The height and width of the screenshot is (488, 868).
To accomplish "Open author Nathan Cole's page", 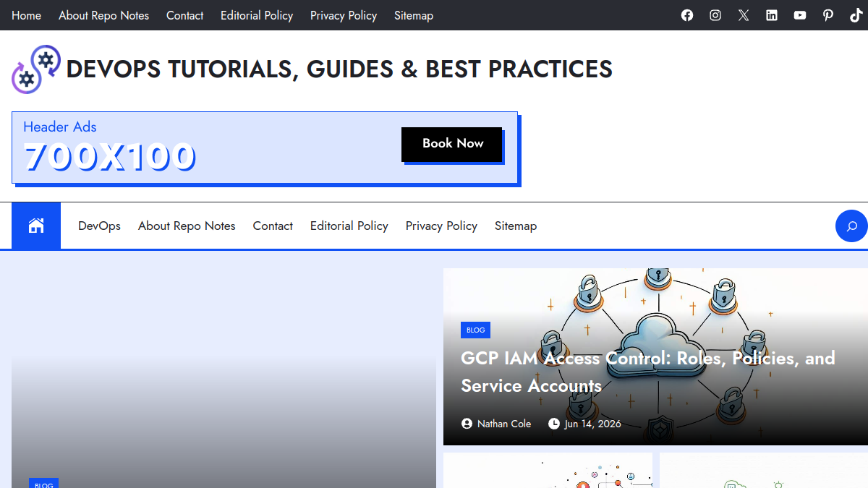I will point(504,424).
